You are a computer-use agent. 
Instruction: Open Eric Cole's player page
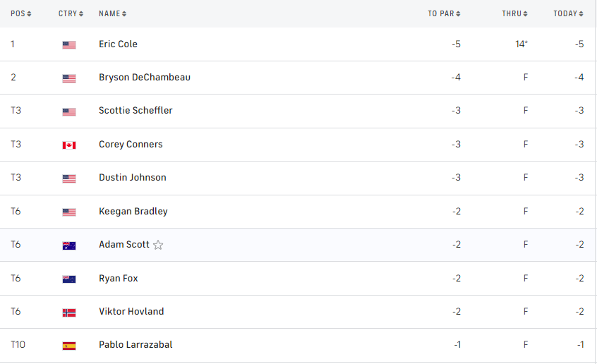point(118,44)
